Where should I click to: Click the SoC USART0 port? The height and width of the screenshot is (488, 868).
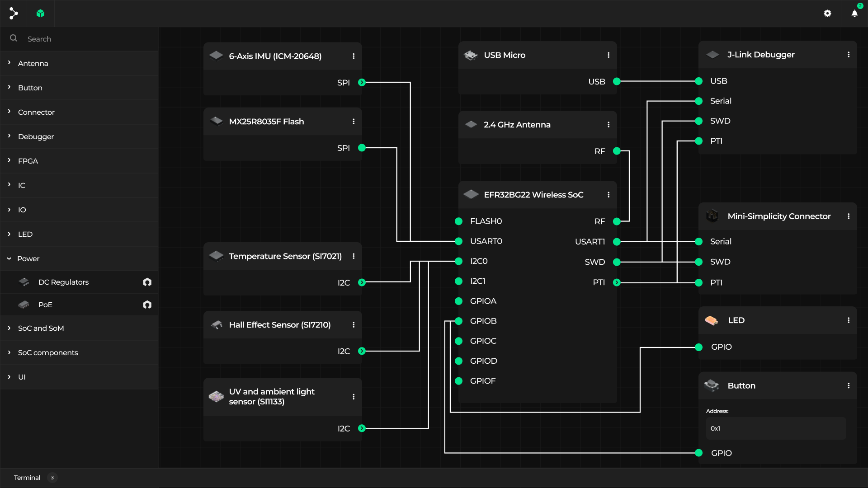tap(458, 241)
